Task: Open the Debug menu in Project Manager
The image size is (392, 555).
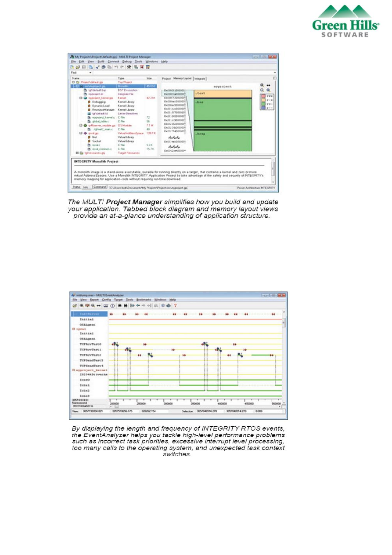Action: (127, 62)
